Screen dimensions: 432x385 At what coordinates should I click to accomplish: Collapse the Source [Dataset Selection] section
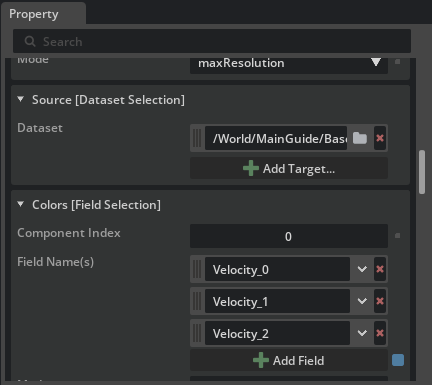coord(21,99)
